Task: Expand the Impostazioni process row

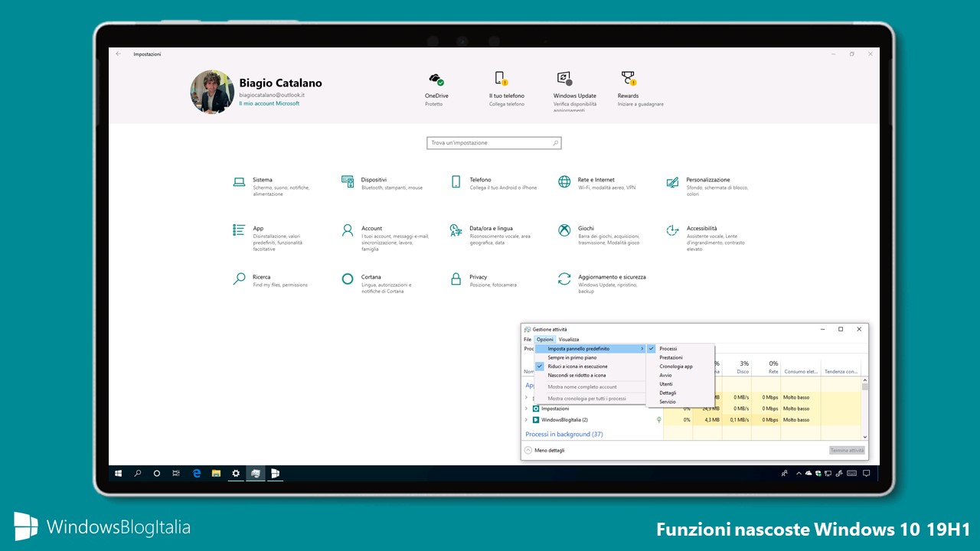Action: (x=526, y=409)
